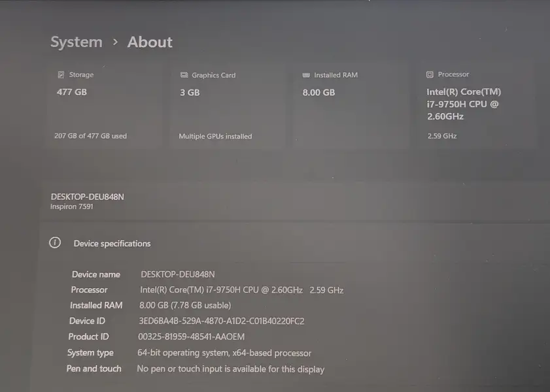Select the Product ID value 00325-81959-48541-AAOEM
This screenshot has height=392, width=550.
pyautogui.click(x=191, y=336)
